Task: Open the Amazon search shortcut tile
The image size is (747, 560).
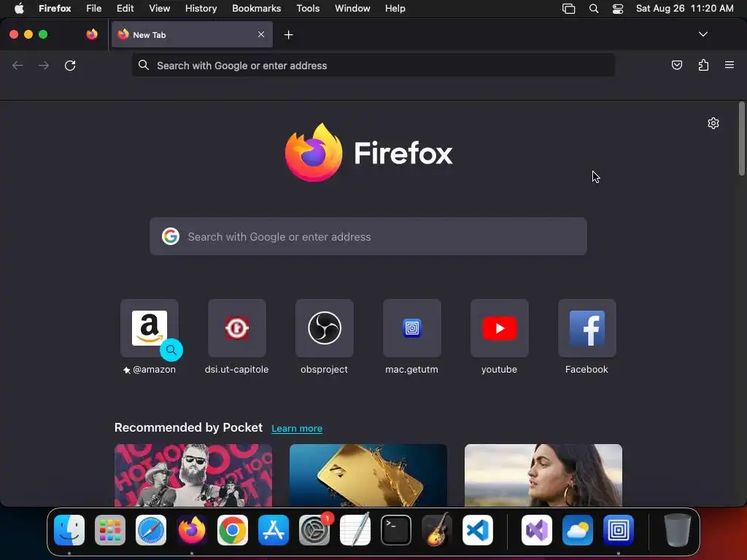Action: coord(149,327)
